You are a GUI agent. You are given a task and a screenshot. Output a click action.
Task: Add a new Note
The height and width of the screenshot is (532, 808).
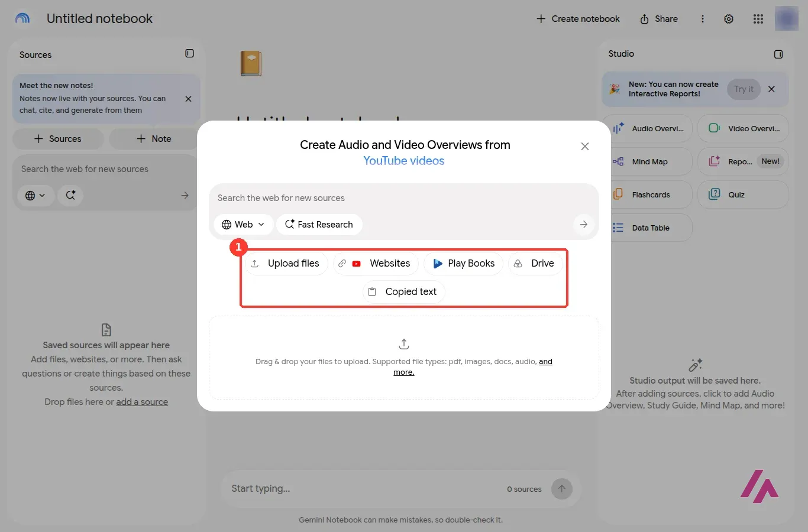[154, 139]
